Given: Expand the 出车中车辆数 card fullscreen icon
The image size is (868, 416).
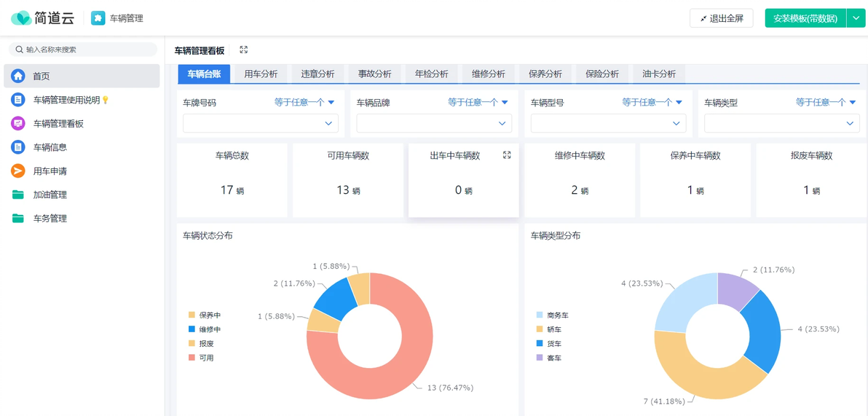Looking at the screenshot, I should 507,155.
